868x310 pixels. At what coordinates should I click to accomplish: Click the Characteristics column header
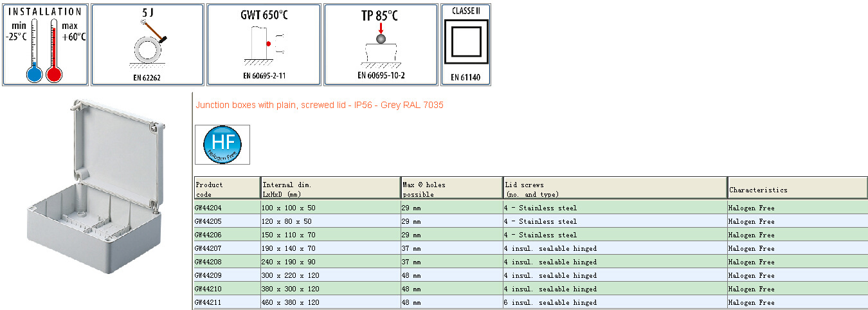click(x=797, y=190)
